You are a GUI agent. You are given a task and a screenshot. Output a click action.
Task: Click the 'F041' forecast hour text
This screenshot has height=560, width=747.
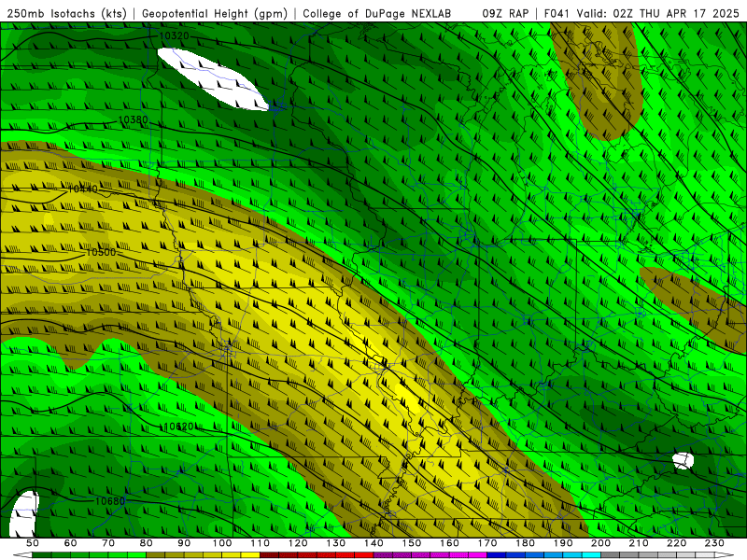[557, 13]
